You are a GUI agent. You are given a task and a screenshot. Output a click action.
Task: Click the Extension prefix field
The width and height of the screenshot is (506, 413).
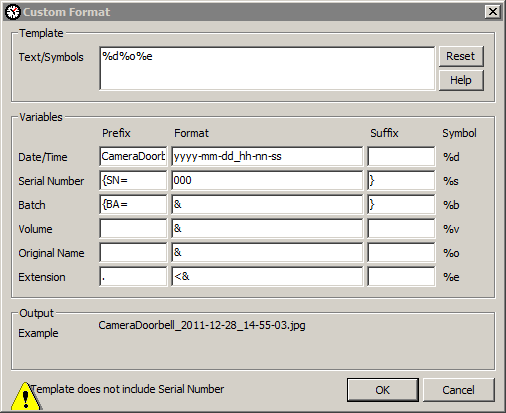click(133, 276)
